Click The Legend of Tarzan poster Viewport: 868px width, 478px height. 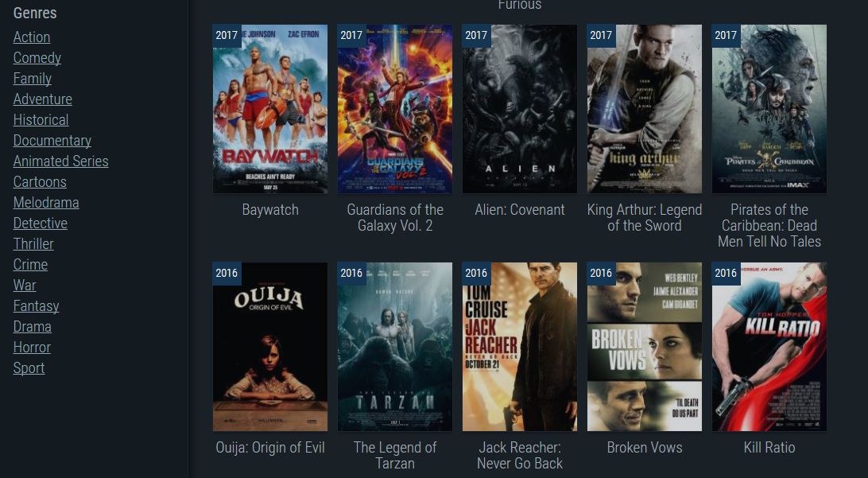(395, 347)
